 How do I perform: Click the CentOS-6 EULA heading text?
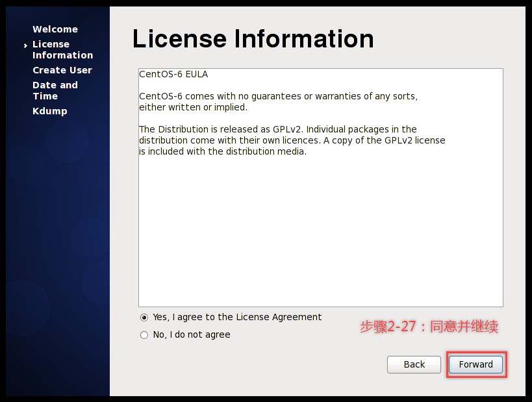(x=173, y=74)
